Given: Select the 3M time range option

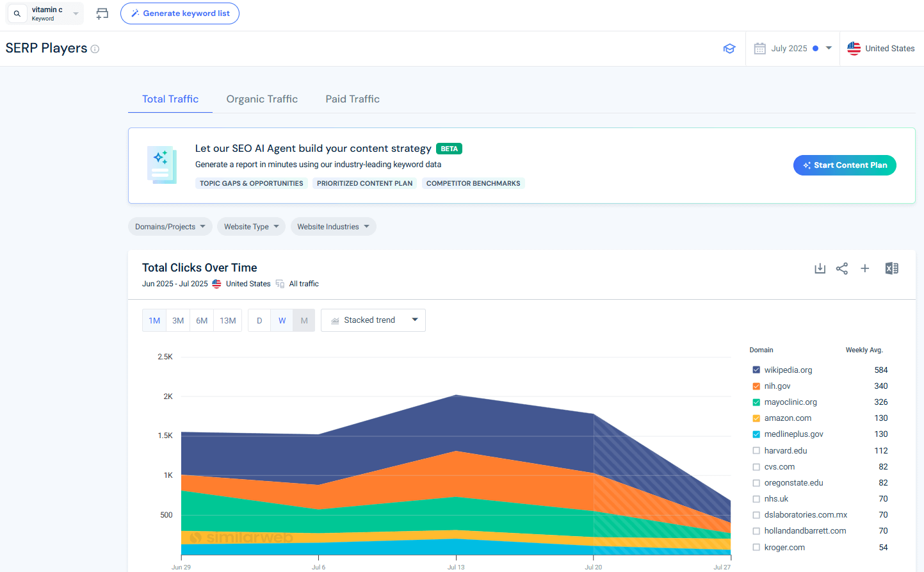Looking at the screenshot, I should click(178, 321).
